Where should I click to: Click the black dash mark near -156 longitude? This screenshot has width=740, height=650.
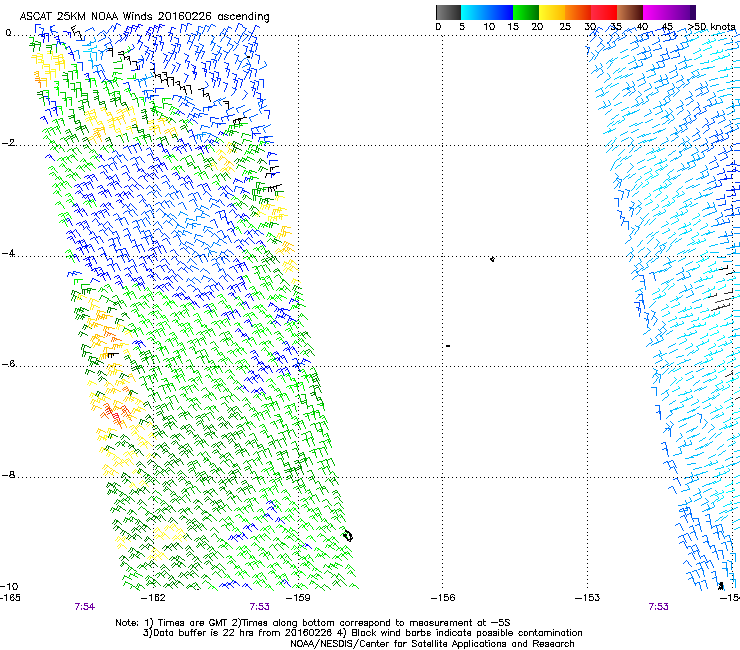coord(448,346)
